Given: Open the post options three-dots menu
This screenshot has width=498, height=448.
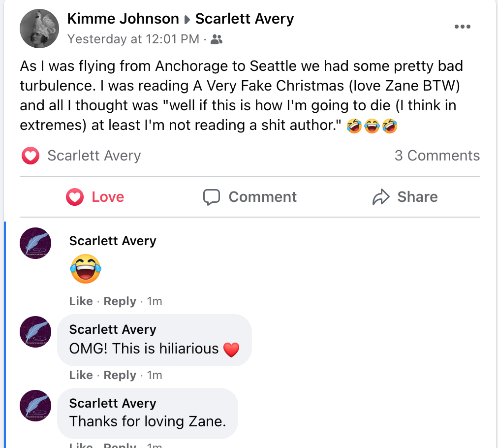Looking at the screenshot, I should click(x=462, y=27).
